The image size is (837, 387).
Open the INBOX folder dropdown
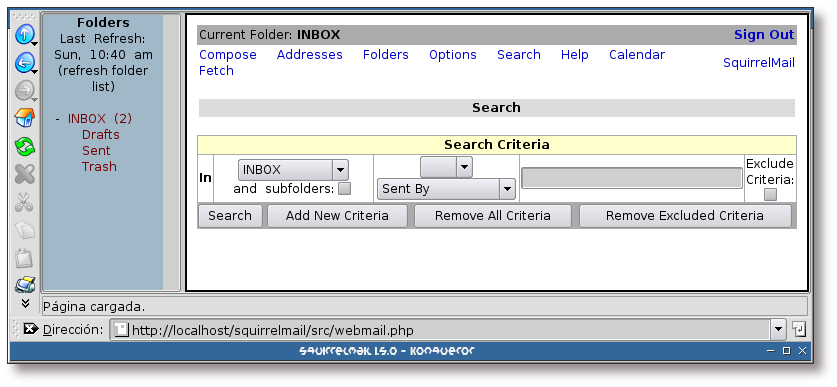click(x=293, y=170)
